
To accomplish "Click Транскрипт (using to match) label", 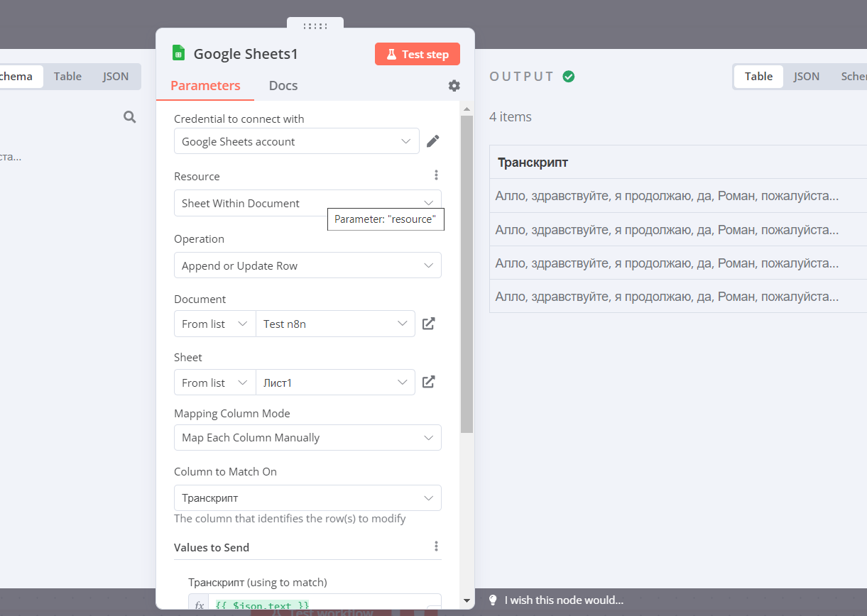I will (258, 582).
